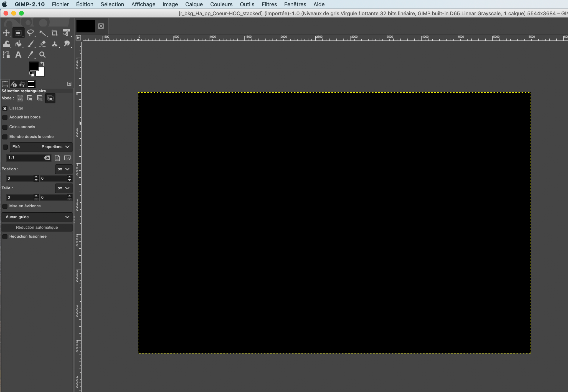Open the Device Status tab
Screen dimensions: 568x392
tap(14, 84)
